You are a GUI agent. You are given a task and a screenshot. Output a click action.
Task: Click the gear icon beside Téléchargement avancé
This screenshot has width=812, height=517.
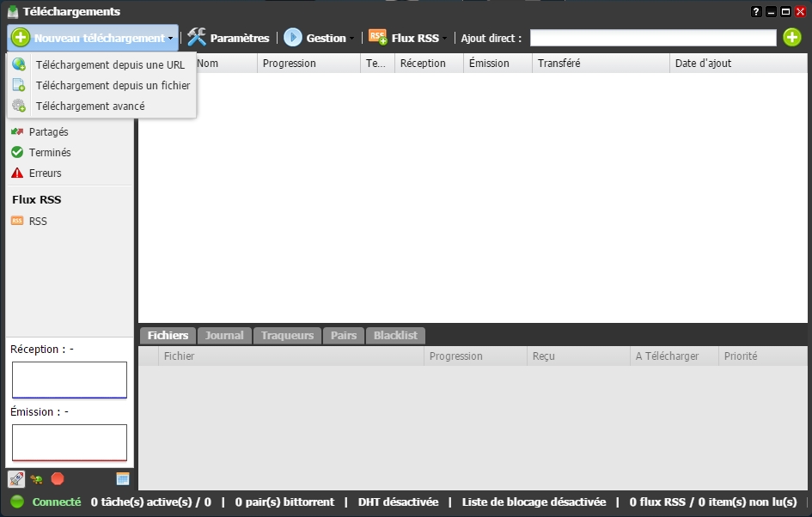[19, 106]
